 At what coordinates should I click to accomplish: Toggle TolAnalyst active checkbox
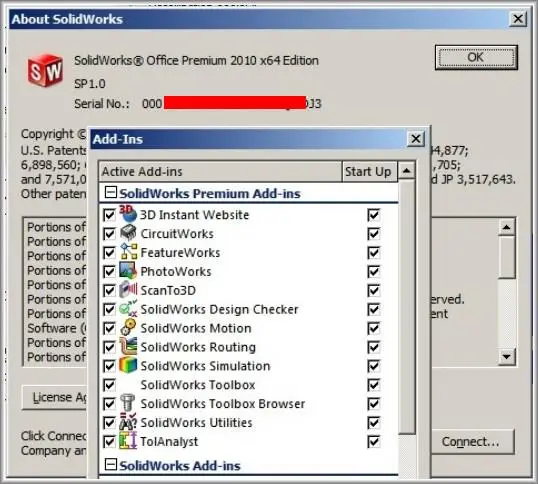click(109, 441)
